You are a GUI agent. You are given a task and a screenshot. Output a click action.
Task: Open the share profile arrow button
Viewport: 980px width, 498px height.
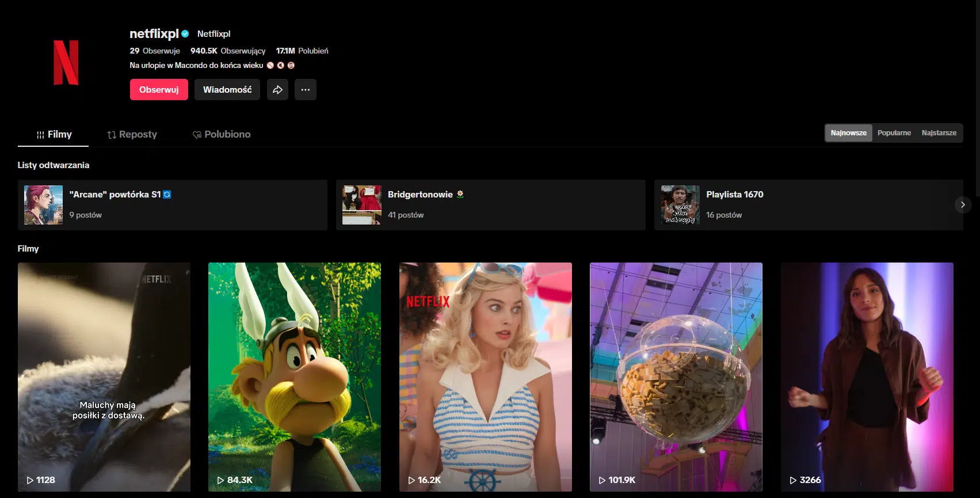coord(277,90)
